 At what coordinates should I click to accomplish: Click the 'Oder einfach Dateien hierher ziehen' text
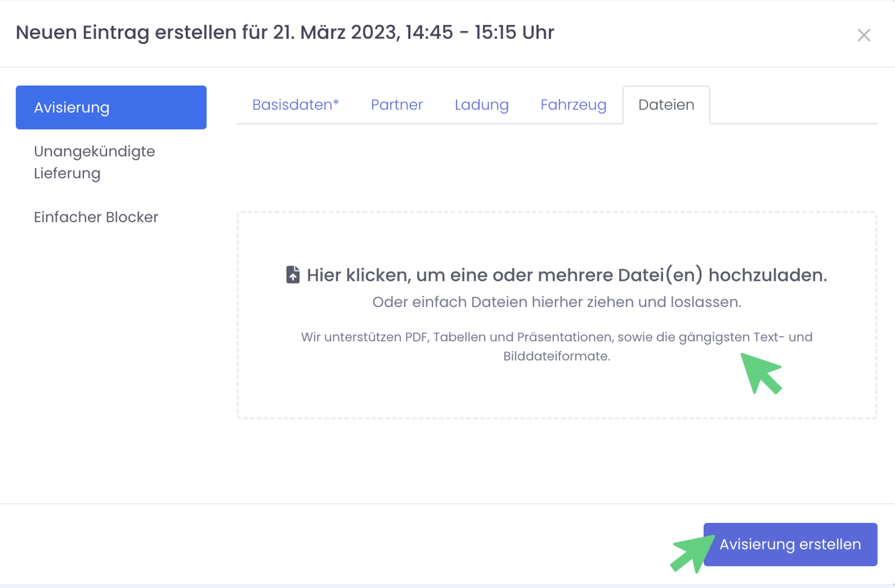point(556,302)
